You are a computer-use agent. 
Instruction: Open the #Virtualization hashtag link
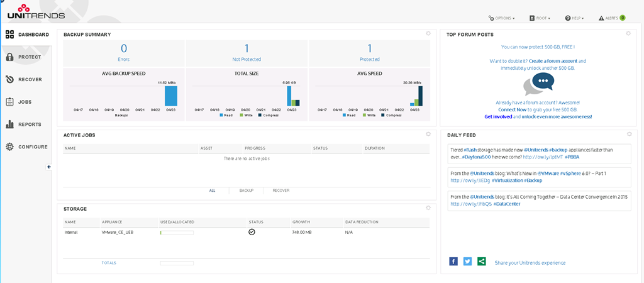tap(507, 180)
